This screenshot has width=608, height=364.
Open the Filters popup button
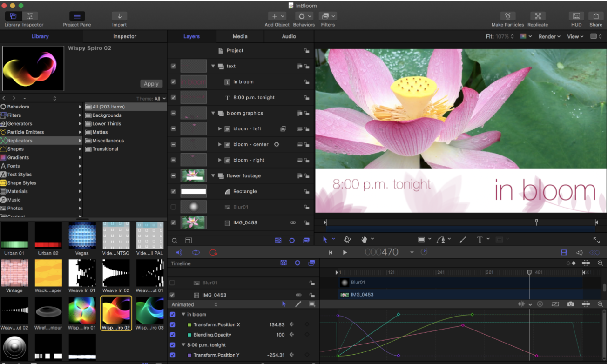tap(328, 16)
